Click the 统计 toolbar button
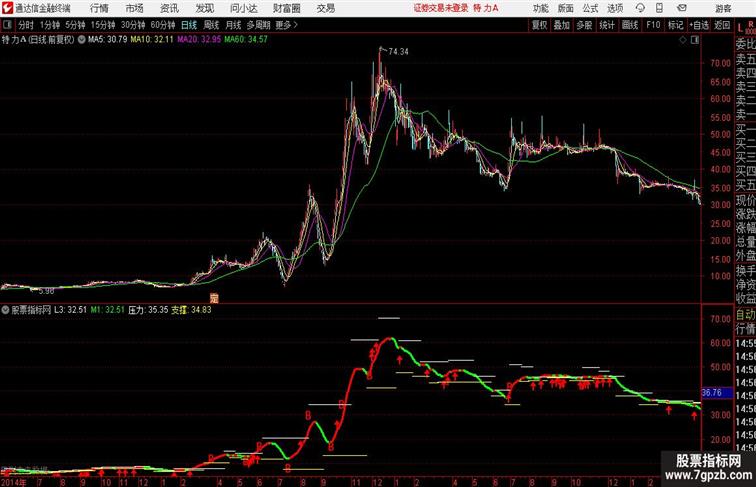Screen dimensions: 756x487 pos(607,25)
